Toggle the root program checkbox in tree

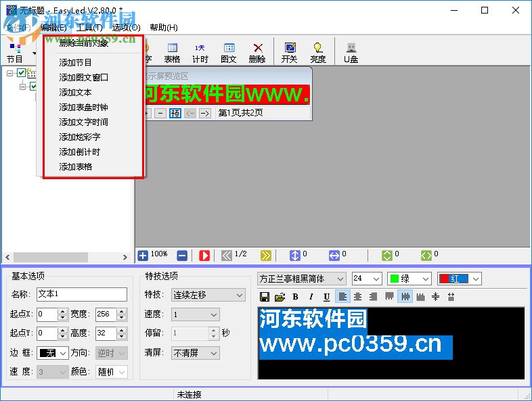click(x=21, y=72)
